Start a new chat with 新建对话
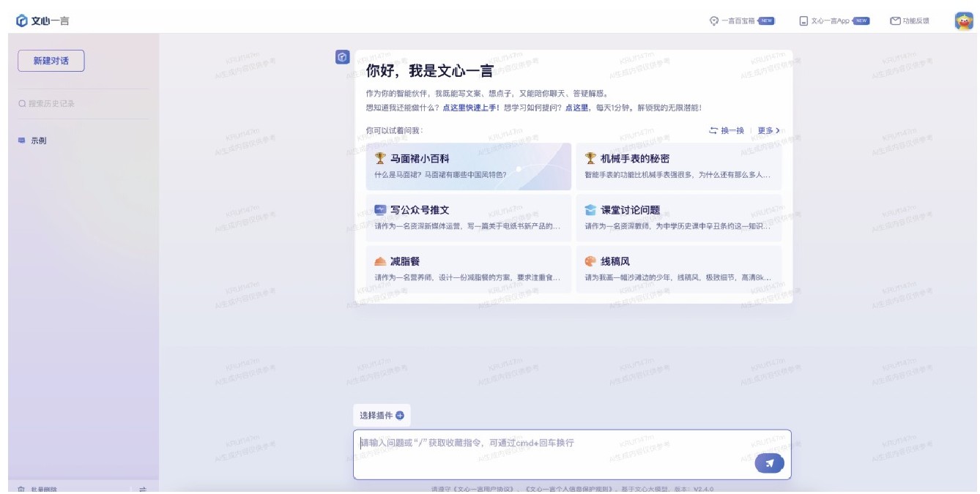 click(x=51, y=61)
